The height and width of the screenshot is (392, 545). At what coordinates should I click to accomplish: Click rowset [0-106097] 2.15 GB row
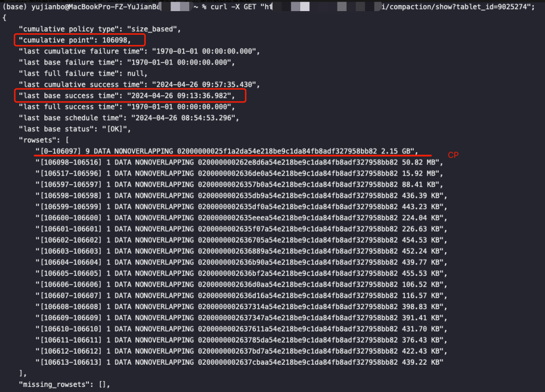[227, 151]
